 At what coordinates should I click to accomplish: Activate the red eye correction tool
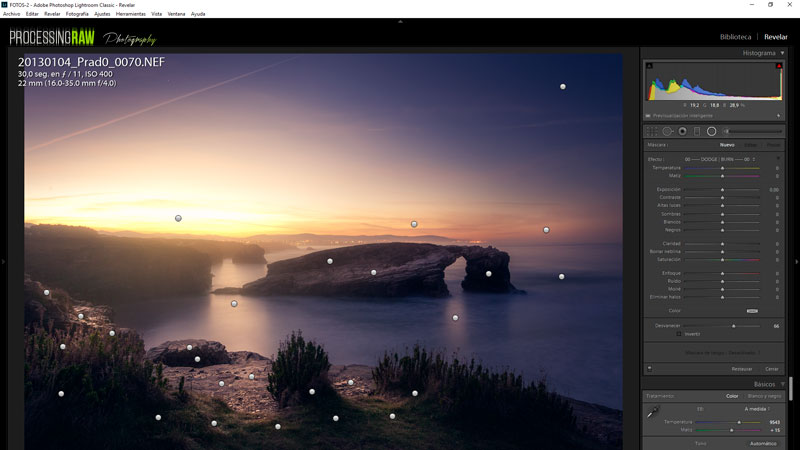[x=682, y=131]
